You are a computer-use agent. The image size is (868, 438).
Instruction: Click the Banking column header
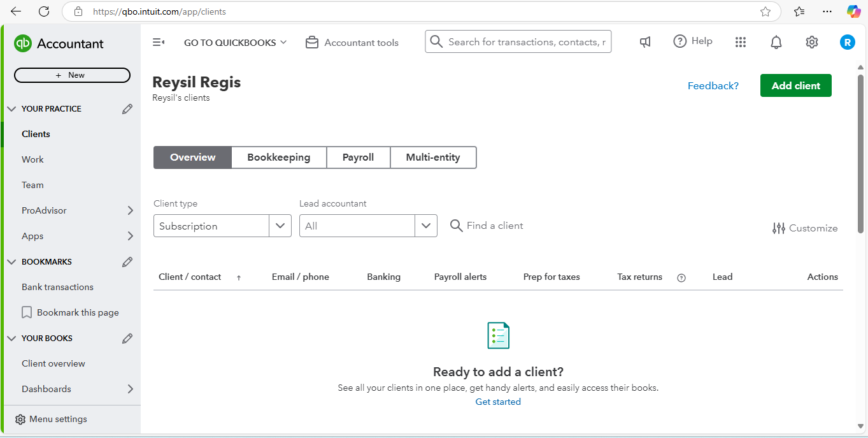[384, 277]
